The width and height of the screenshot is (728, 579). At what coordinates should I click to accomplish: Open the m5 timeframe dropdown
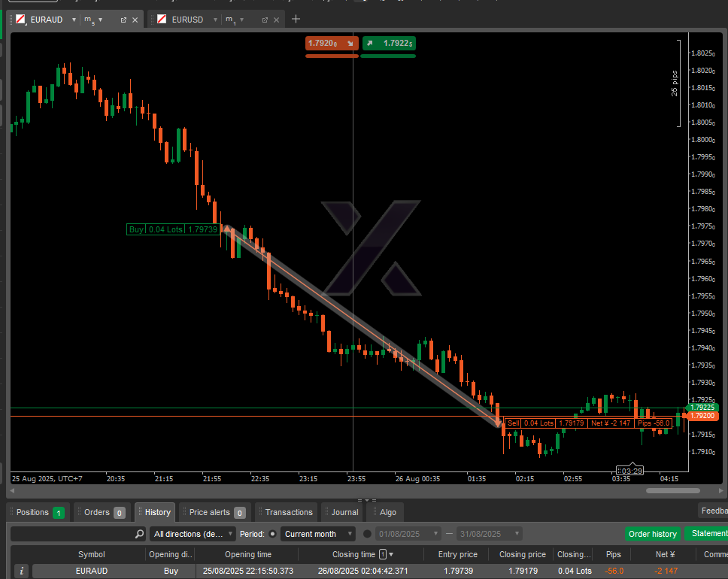tap(100, 20)
